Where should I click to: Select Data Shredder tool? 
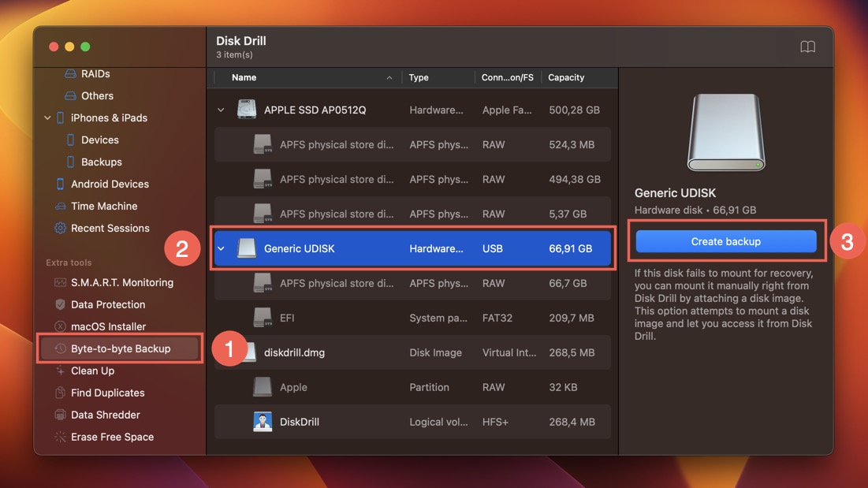[x=105, y=415]
